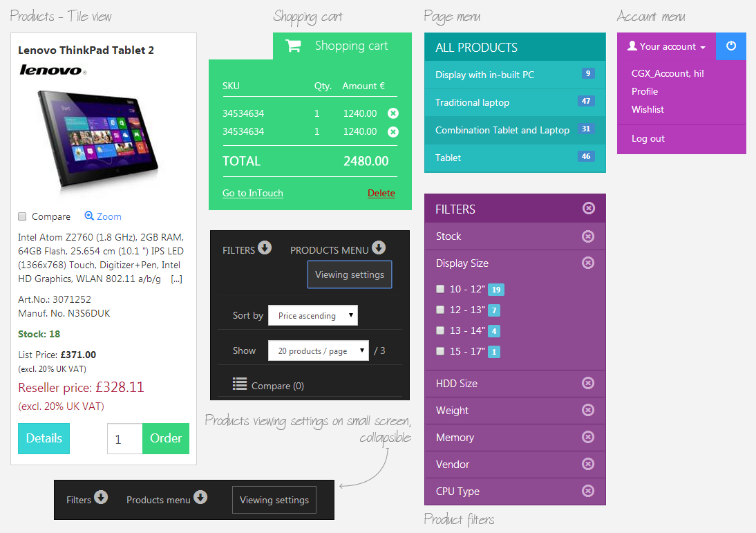This screenshot has width=756, height=533.
Task: Open Wishlist in account menu
Action: [648, 109]
